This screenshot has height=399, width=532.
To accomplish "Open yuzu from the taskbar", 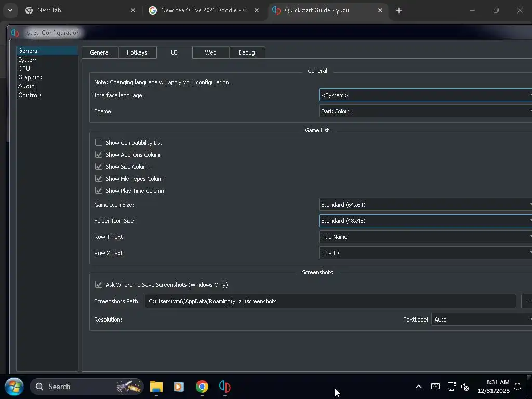I will [x=224, y=387].
